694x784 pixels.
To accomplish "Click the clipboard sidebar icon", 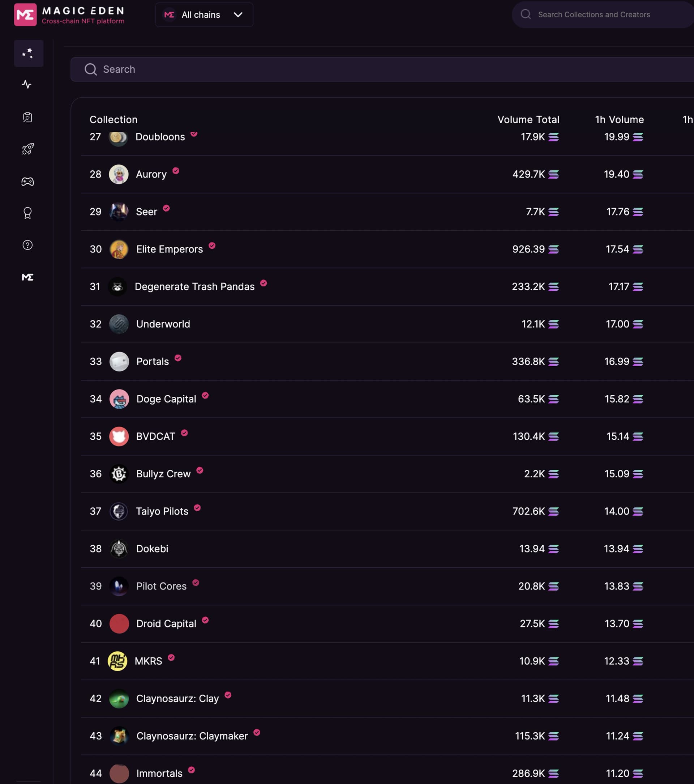I will (27, 117).
